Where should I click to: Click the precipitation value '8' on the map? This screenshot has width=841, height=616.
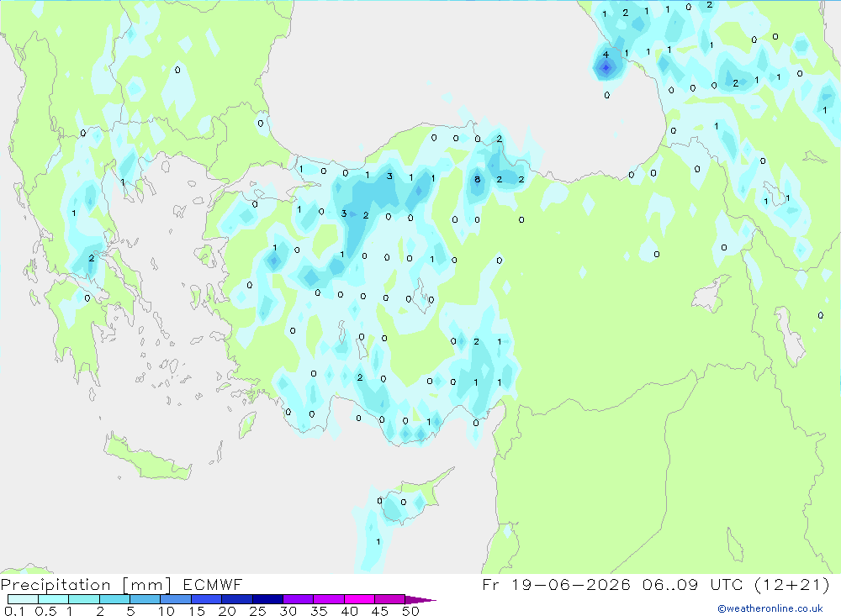(478, 180)
